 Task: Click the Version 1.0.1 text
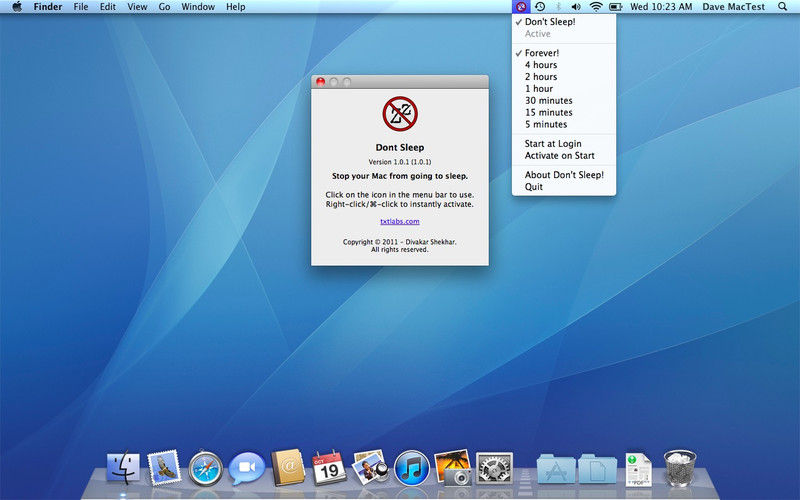(x=400, y=162)
